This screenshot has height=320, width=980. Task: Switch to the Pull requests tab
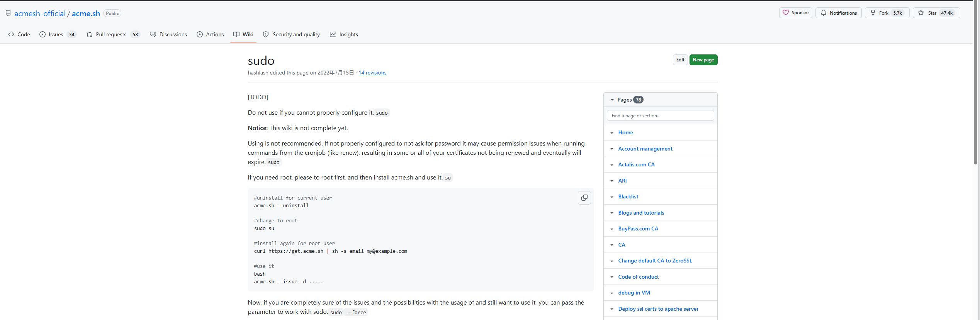tap(113, 34)
